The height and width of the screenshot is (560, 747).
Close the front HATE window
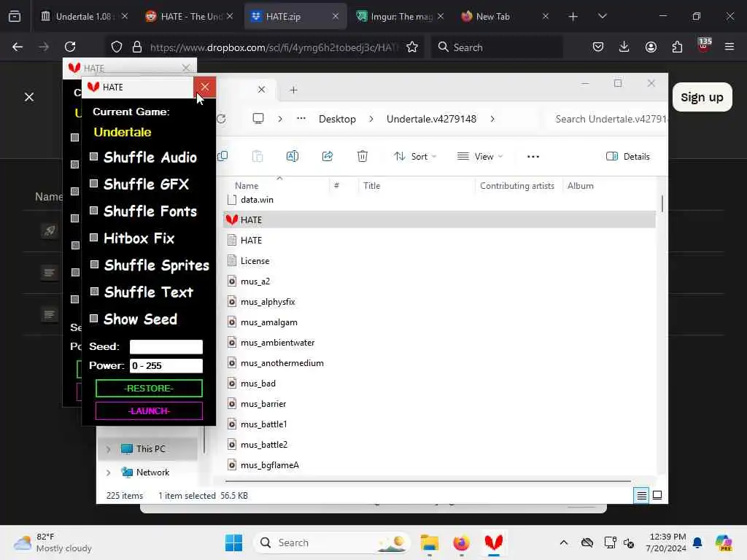click(205, 87)
